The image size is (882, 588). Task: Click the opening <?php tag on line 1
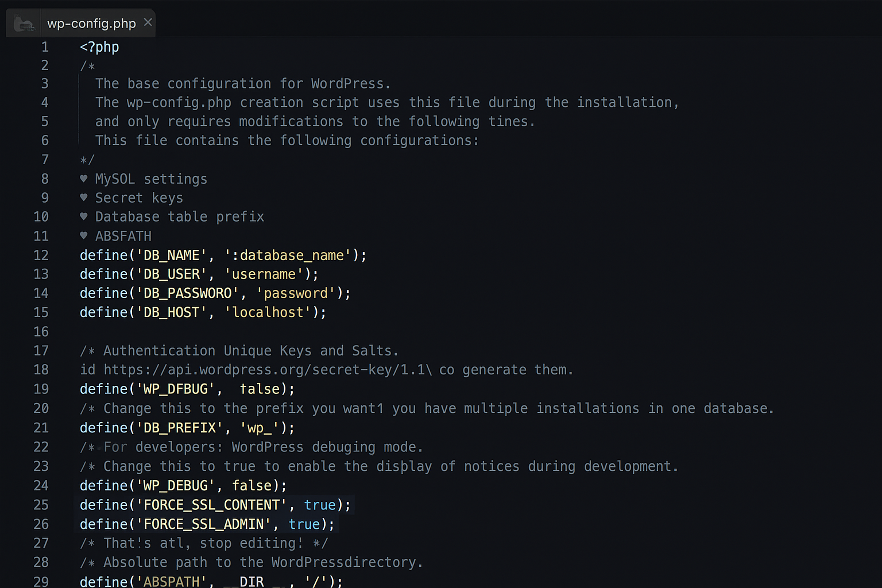tap(99, 47)
